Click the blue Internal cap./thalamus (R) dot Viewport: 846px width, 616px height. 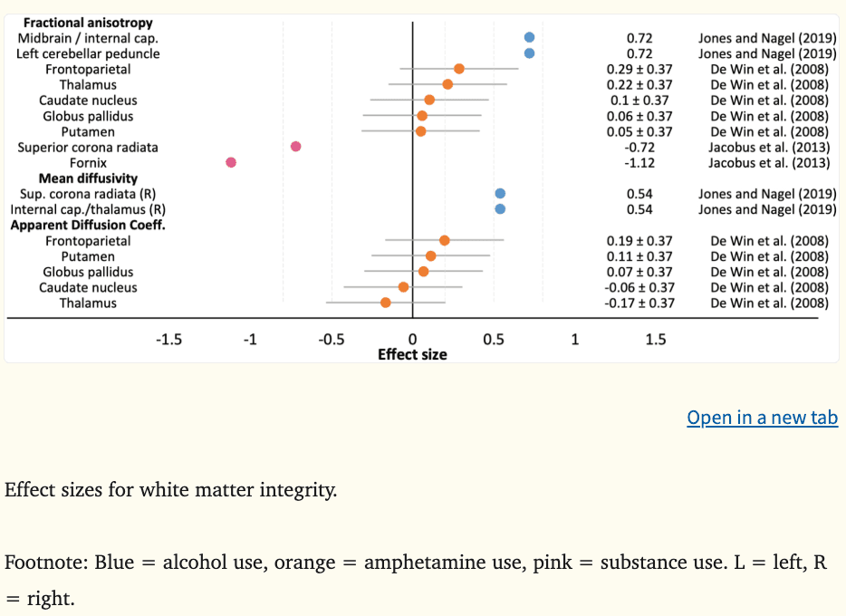(x=500, y=209)
